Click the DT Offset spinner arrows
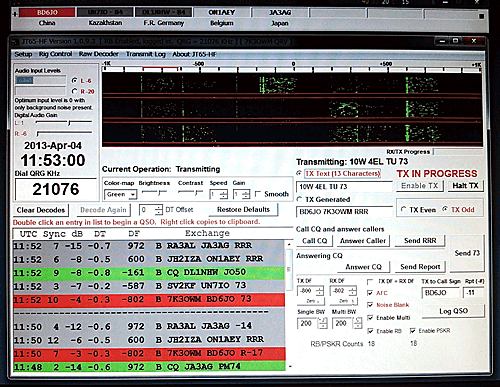 159,210
